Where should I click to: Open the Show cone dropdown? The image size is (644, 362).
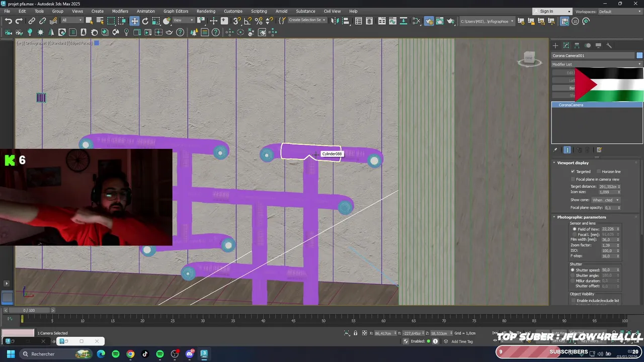pyautogui.click(x=605, y=200)
